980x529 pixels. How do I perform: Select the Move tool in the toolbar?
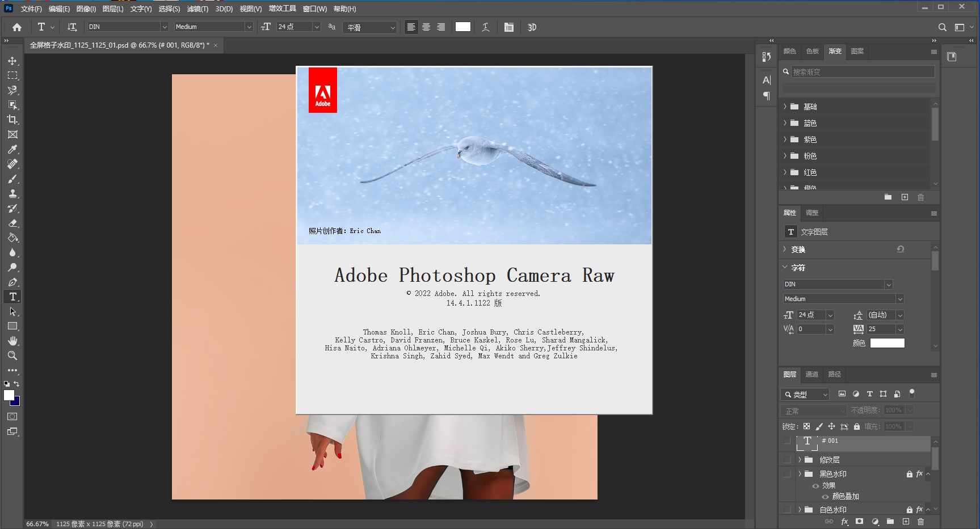click(12, 61)
